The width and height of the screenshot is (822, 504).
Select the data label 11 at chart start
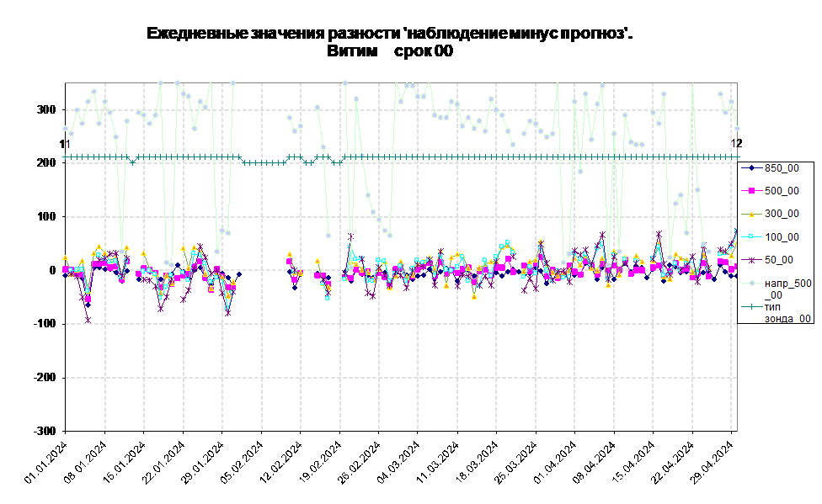click(x=65, y=144)
